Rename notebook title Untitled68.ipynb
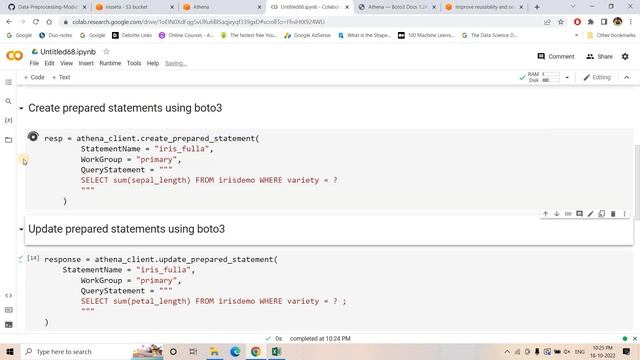Image resolution: width=640 pixels, height=360 pixels. tap(68, 52)
